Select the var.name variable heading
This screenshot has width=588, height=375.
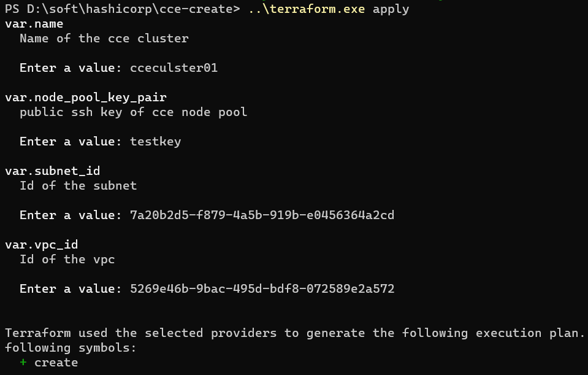34,24
